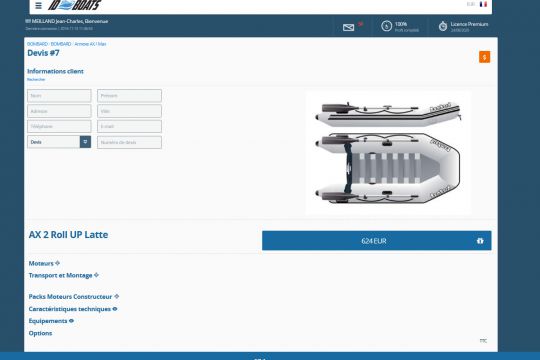
Task: Click Rechercher link under Informations client
Action: [x=36, y=80]
